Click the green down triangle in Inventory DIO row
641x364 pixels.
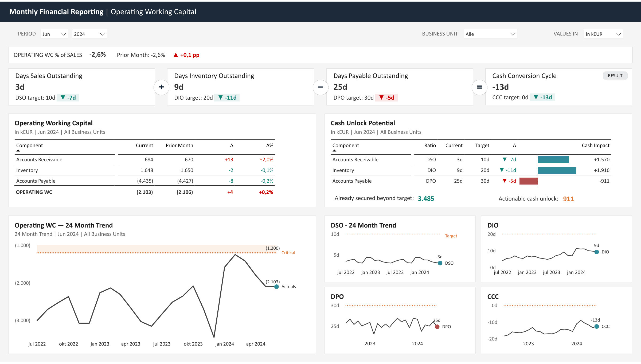pyautogui.click(x=502, y=170)
